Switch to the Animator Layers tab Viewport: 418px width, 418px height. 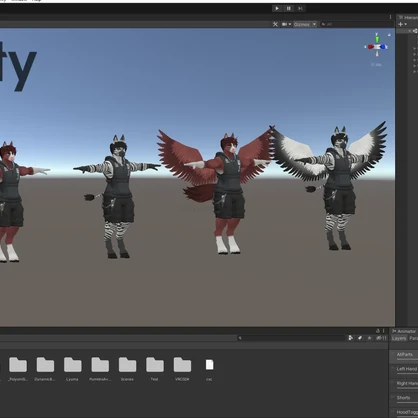(399, 338)
